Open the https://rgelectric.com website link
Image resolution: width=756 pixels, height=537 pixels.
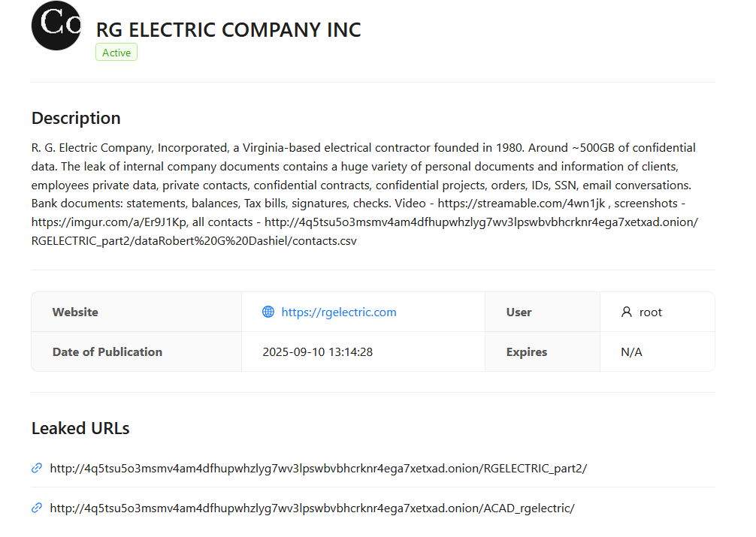[339, 312]
